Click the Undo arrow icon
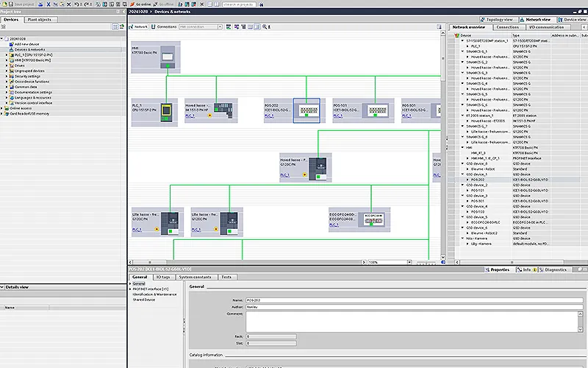This screenshot has width=588, height=368. (x=76, y=4)
